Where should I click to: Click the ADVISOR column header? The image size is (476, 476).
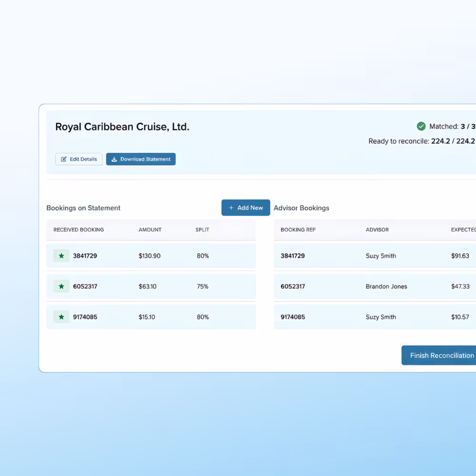click(377, 230)
